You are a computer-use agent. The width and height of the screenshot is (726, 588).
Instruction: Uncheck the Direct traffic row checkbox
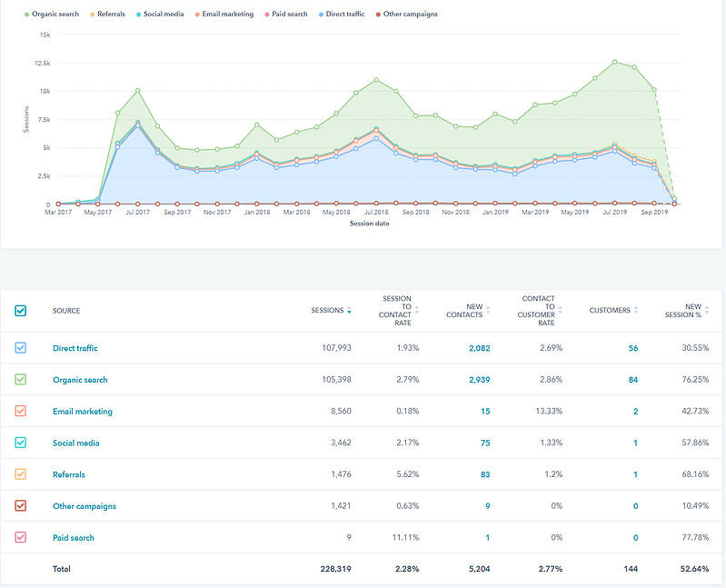coord(20,348)
